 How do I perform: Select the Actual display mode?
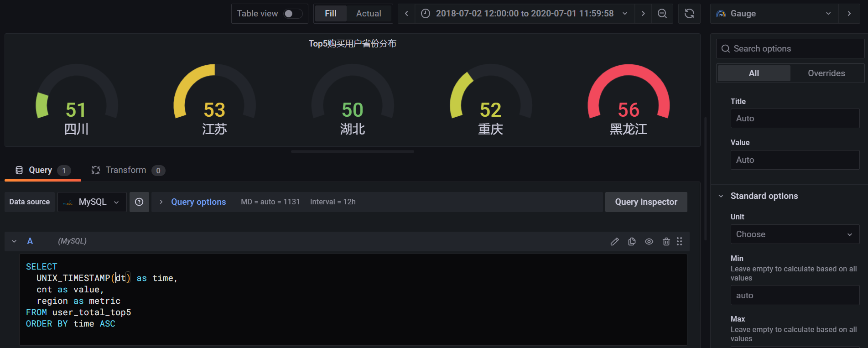(369, 14)
